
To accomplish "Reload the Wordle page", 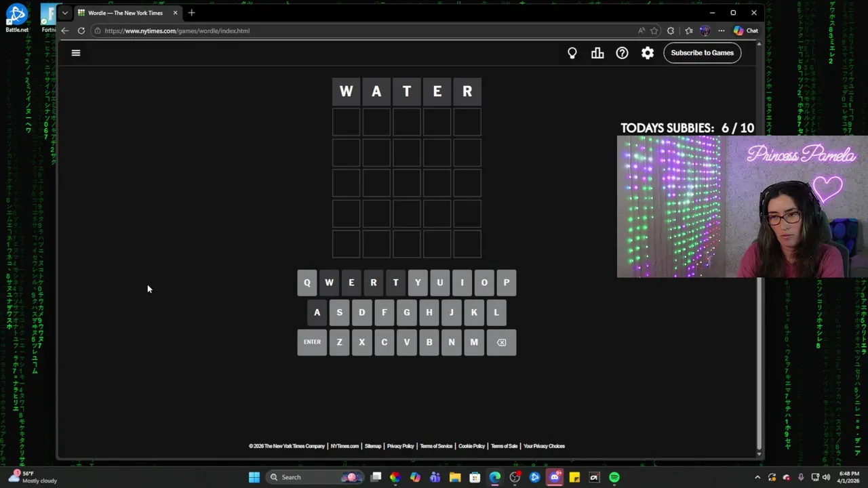I will pos(81,30).
